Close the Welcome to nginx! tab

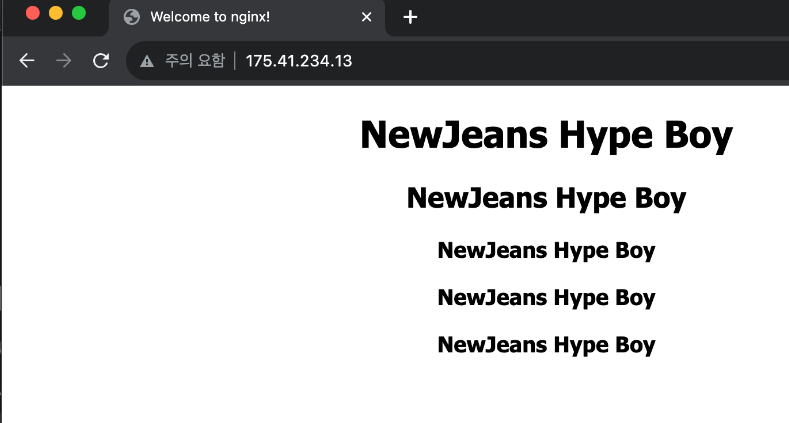366,17
